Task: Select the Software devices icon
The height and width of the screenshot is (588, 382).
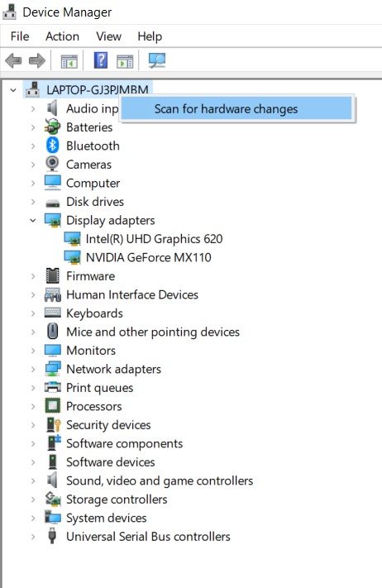Action: (52, 461)
